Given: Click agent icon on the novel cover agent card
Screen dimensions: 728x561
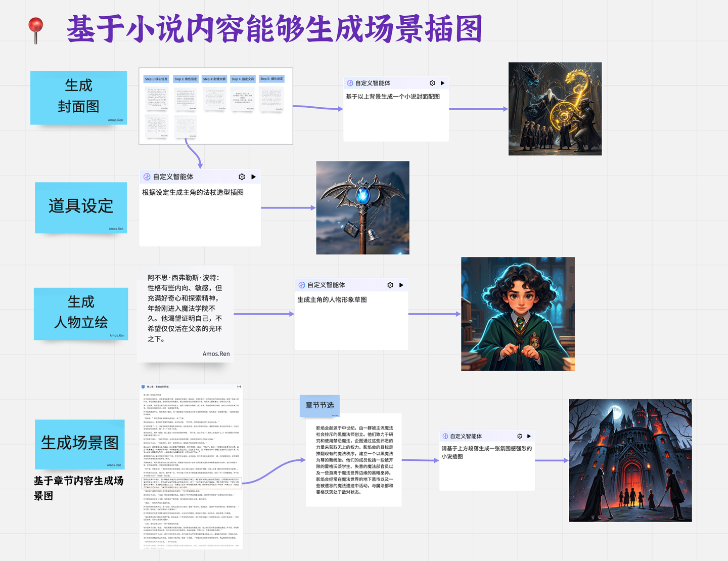Looking at the screenshot, I should [350, 83].
